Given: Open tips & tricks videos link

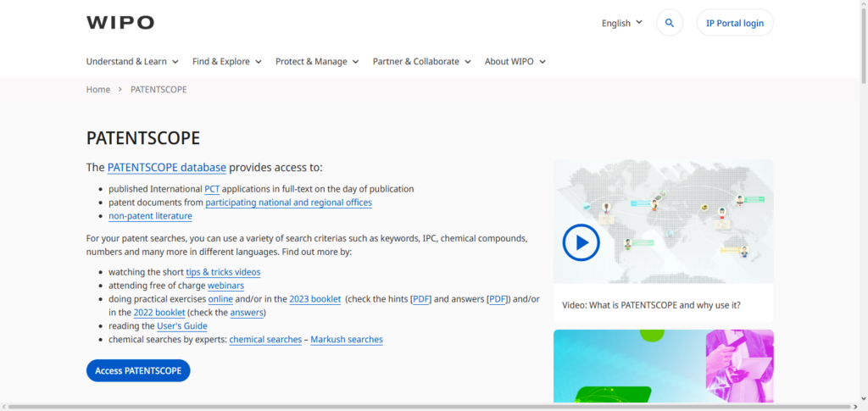Looking at the screenshot, I should (x=223, y=272).
